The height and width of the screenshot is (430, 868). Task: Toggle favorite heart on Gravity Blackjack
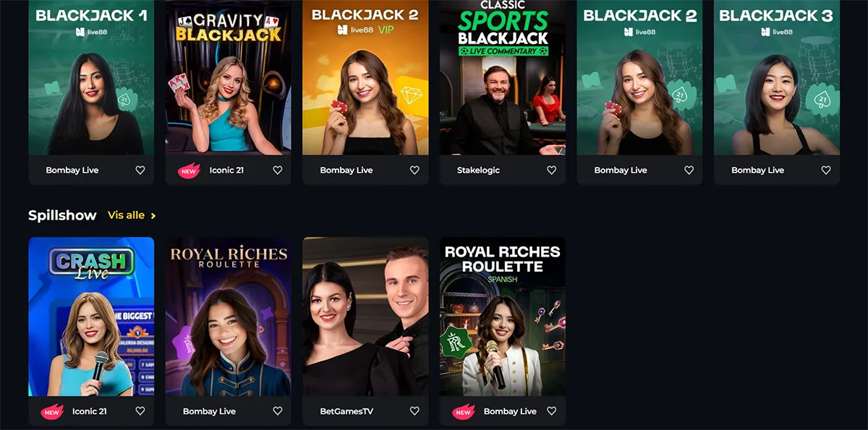278,171
